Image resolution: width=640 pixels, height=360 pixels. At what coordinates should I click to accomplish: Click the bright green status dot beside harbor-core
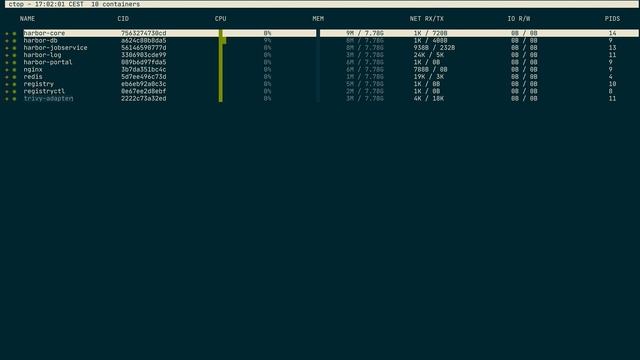14,33
